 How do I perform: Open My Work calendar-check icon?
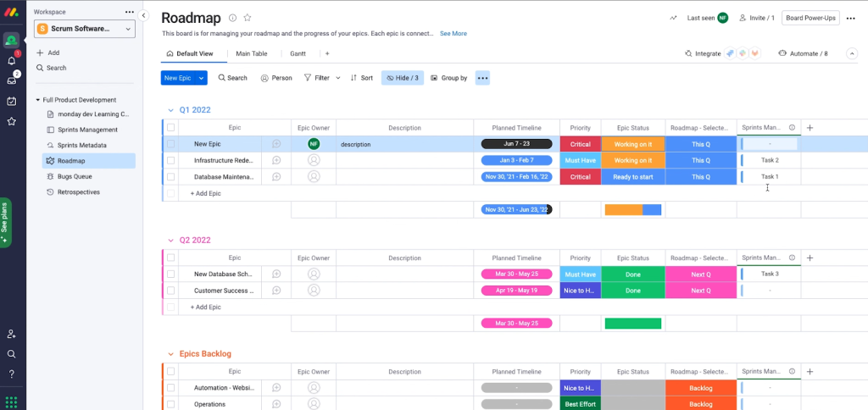pos(11,101)
